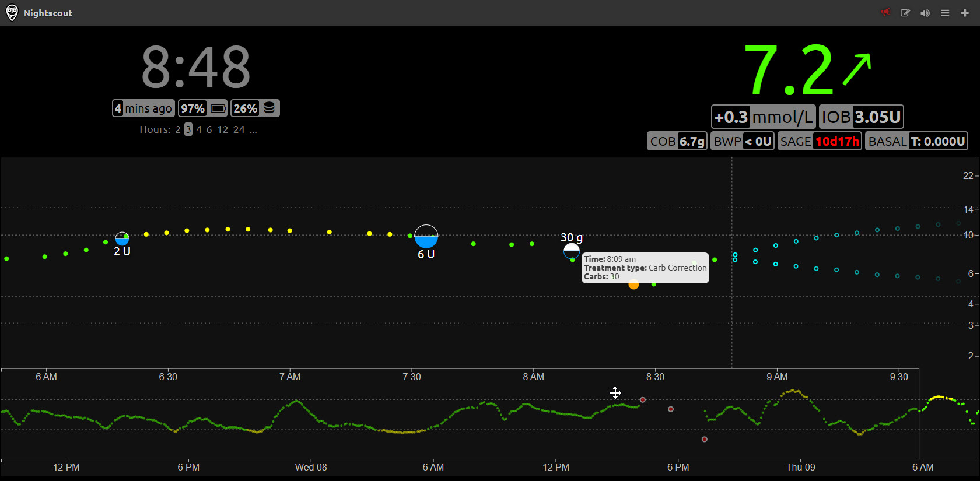Image resolution: width=980 pixels, height=481 pixels.
Task: Open the hamburger settings menu
Action: pos(945,13)
